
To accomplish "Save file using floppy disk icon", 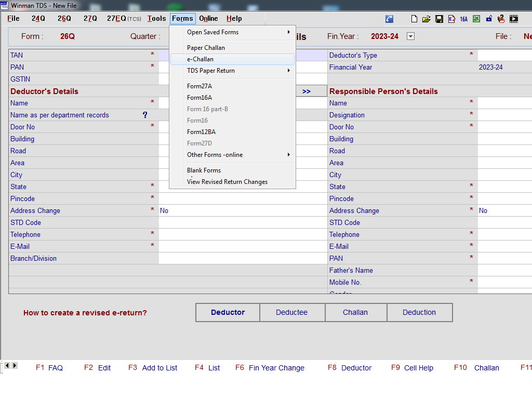I will [439, 19].
